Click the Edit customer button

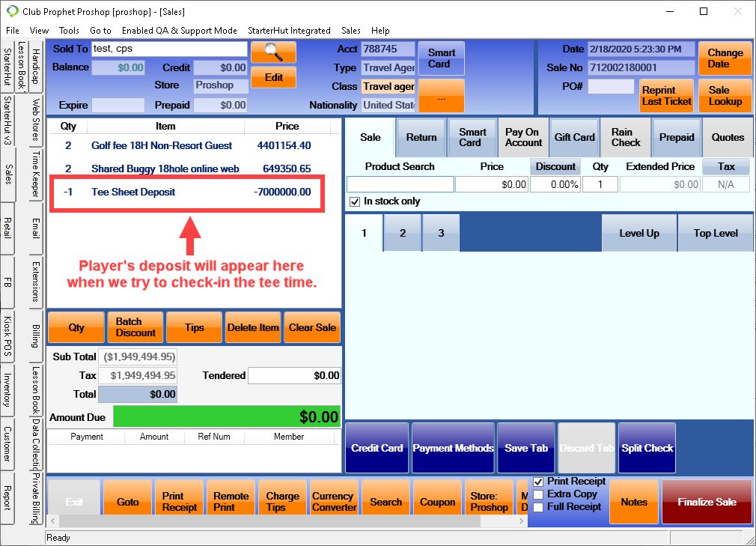[x=273, y=77]
